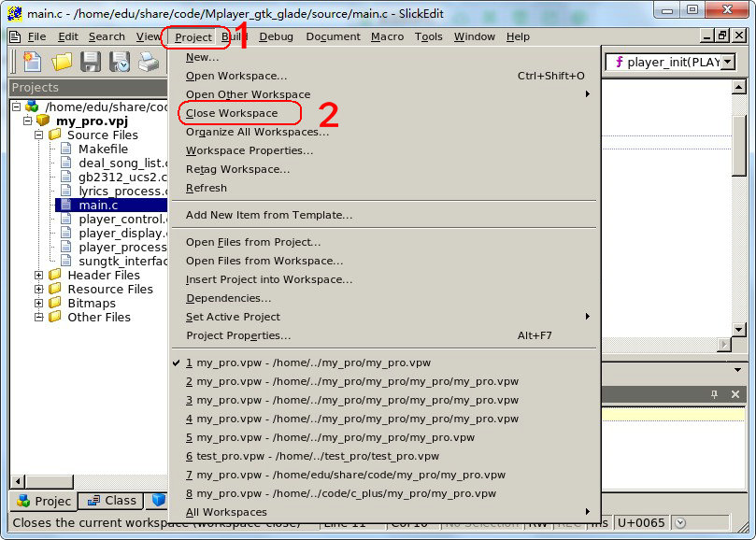Open the Macro menu
The height and width of the screenshot is (540, 756).
coord(387,36)
